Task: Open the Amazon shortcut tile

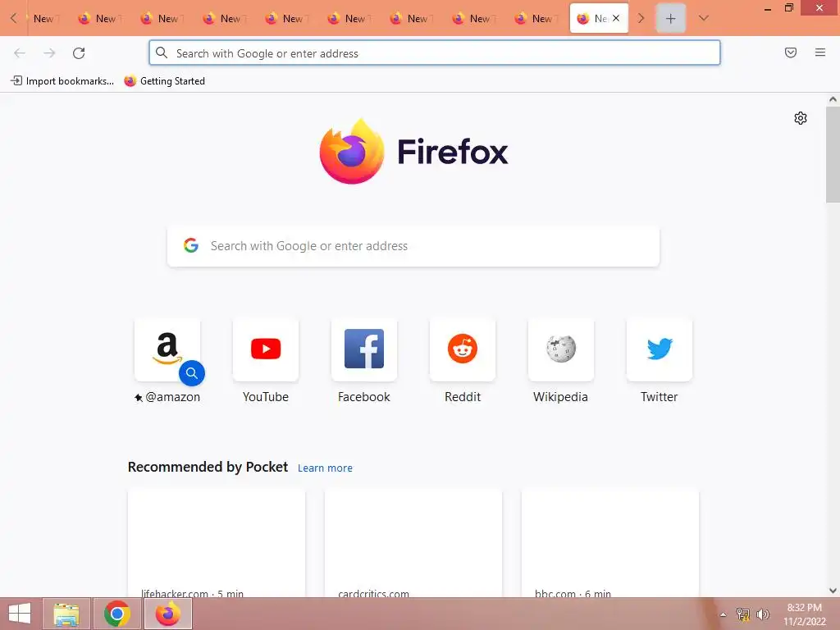Action: (167, 349)
